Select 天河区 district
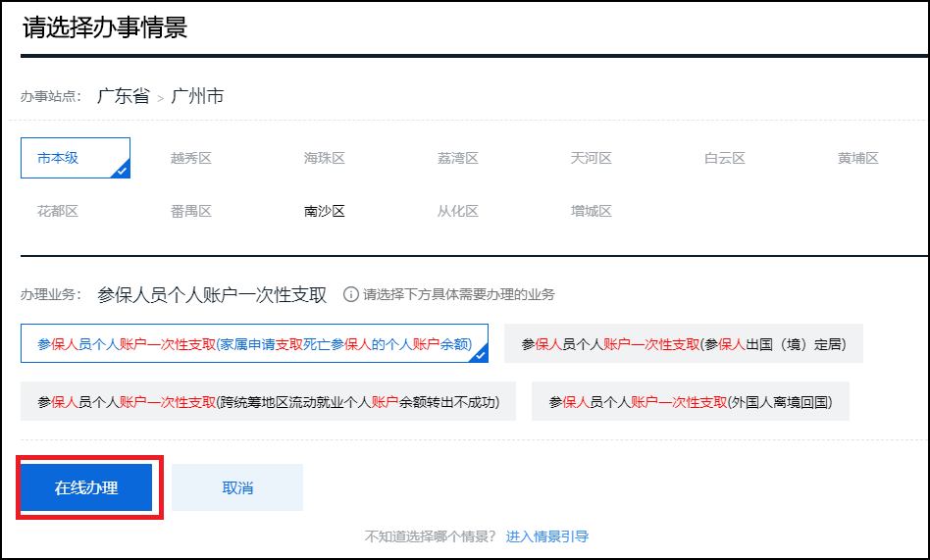The image size is (930, 560). coord(592,158)
